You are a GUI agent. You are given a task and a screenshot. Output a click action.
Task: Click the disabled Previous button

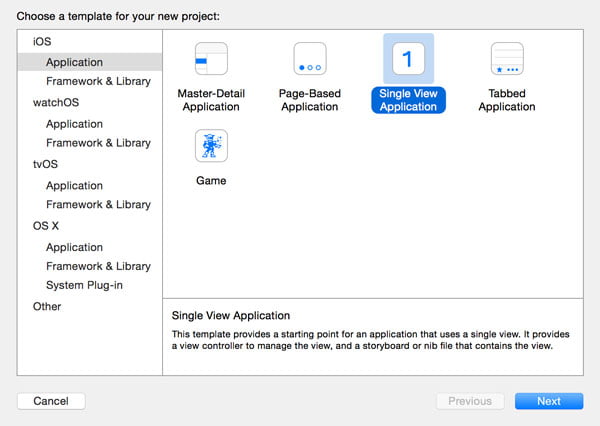(469, 401)
